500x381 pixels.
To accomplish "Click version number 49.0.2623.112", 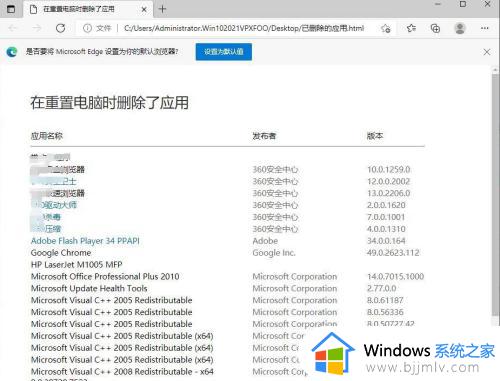I will (393, 253).
